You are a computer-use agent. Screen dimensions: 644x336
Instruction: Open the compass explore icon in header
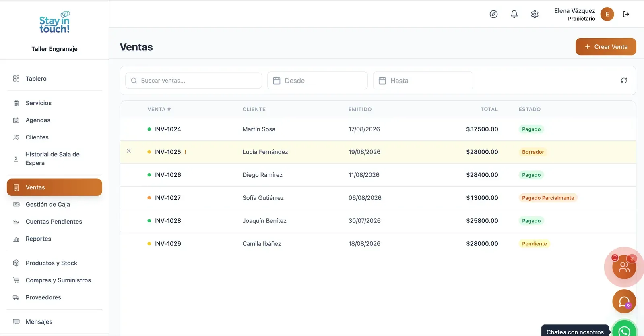[493, 14]
